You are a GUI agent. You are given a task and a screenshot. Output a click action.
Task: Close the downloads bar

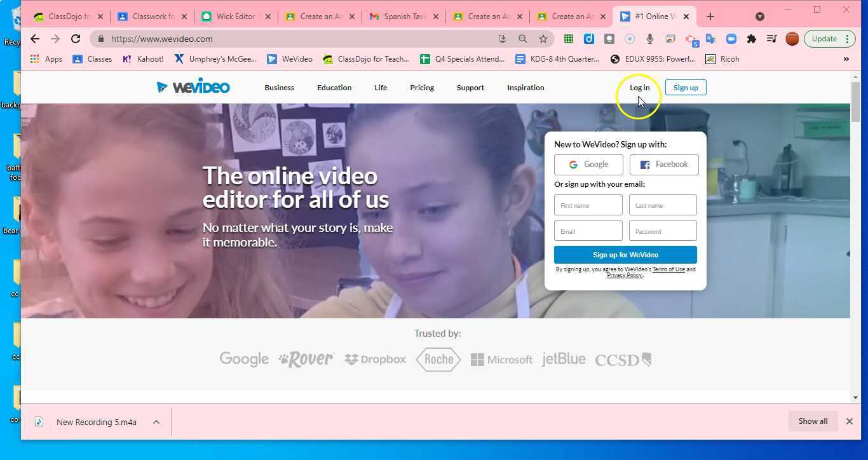pos(849,421)
